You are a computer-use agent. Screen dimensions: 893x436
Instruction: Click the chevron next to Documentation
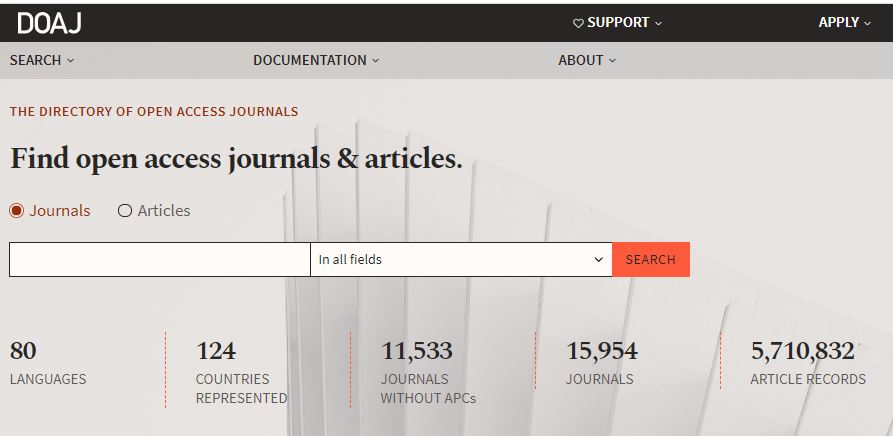pos(375,60)
